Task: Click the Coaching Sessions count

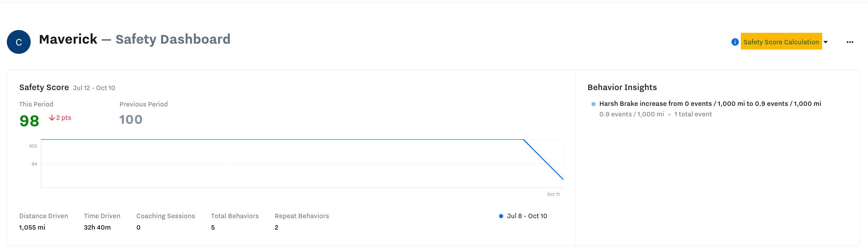Action: tap(139, 227)
